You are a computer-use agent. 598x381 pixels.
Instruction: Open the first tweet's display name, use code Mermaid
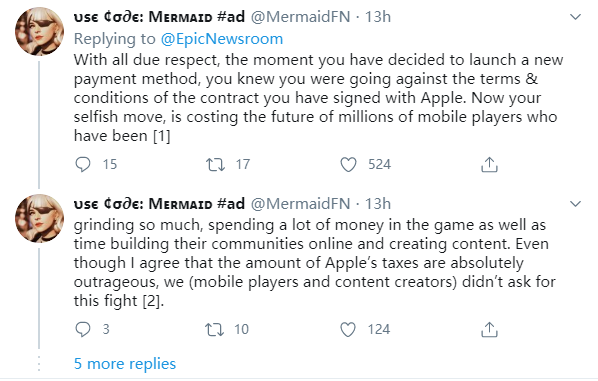pos(159,17)
